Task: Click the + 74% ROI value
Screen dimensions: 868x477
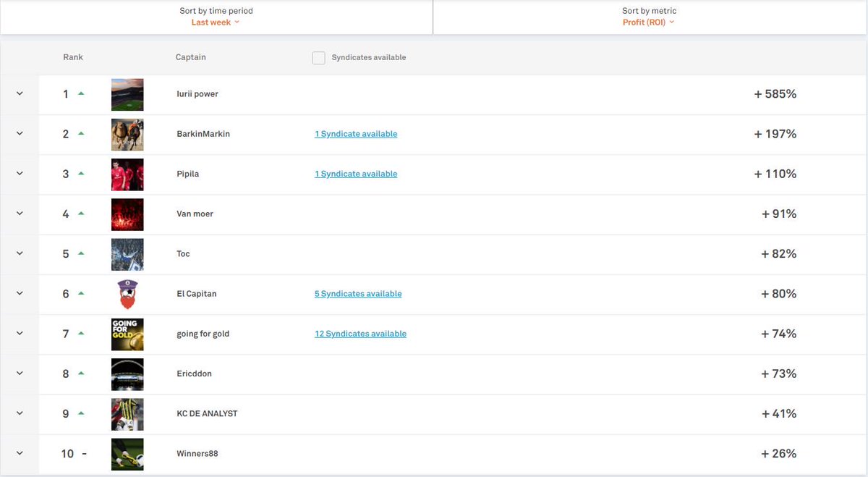Action: point(778,334)
